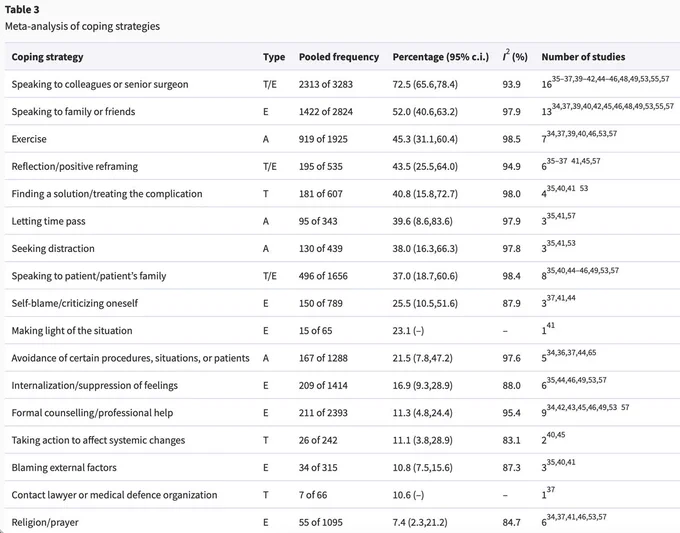Click the 'Coping strategy' column header
680x533 pixels.
47,57
